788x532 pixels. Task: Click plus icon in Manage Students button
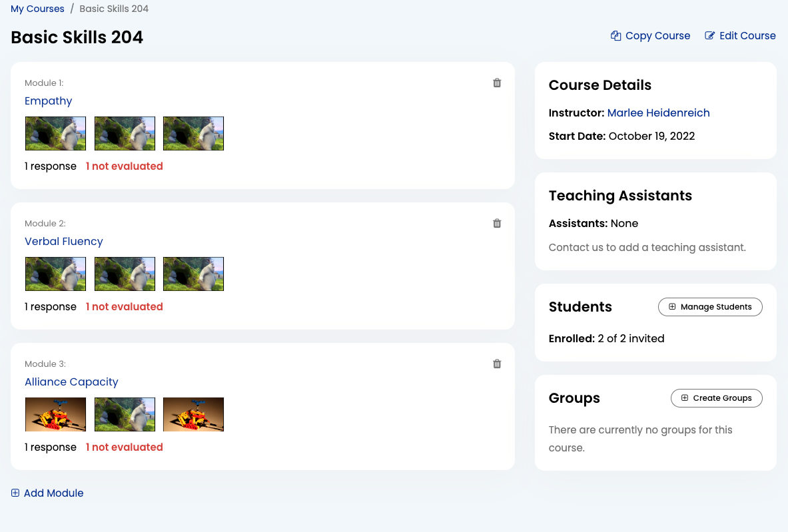point(672,306)
